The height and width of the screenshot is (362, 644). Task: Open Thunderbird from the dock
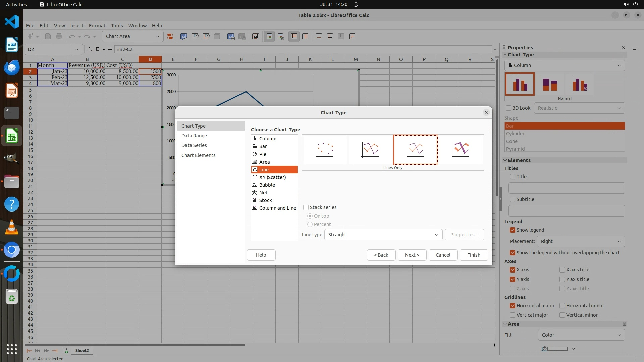tap(12, 68)
